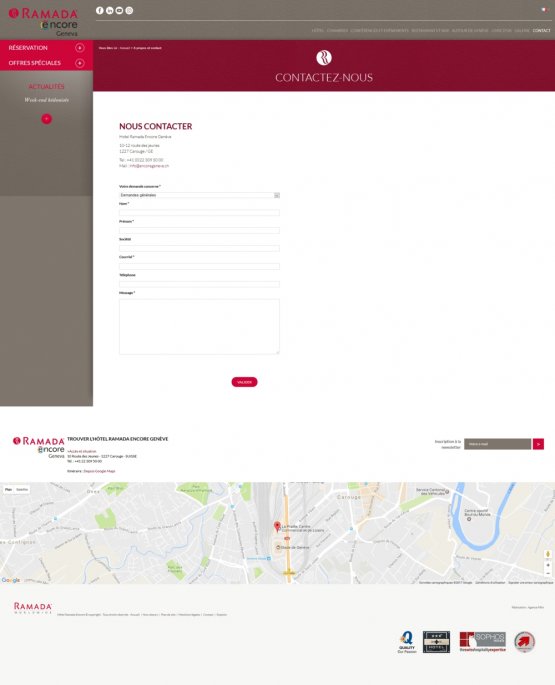Submit the newsletter arrow button
Screen dimensions: 555x685
pos(538,444)
